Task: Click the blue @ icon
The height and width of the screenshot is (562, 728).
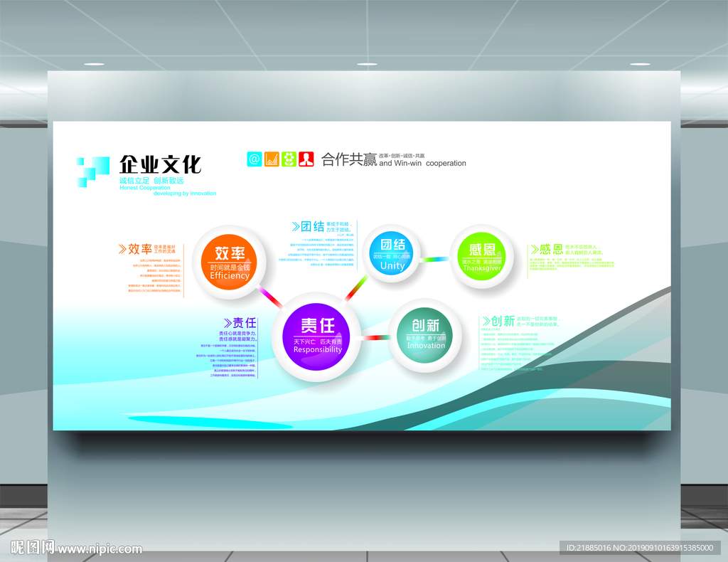Action: (x=255, y=159)
